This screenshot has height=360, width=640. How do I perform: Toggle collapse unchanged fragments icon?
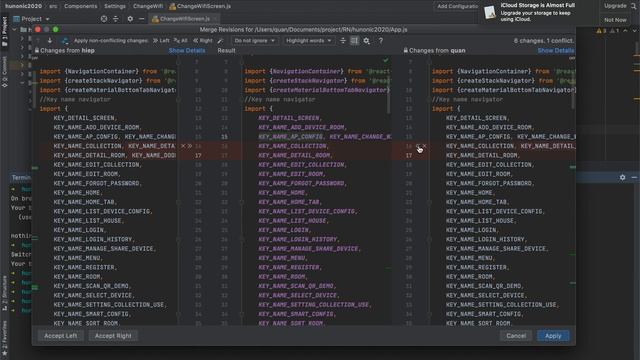point(343,40)
